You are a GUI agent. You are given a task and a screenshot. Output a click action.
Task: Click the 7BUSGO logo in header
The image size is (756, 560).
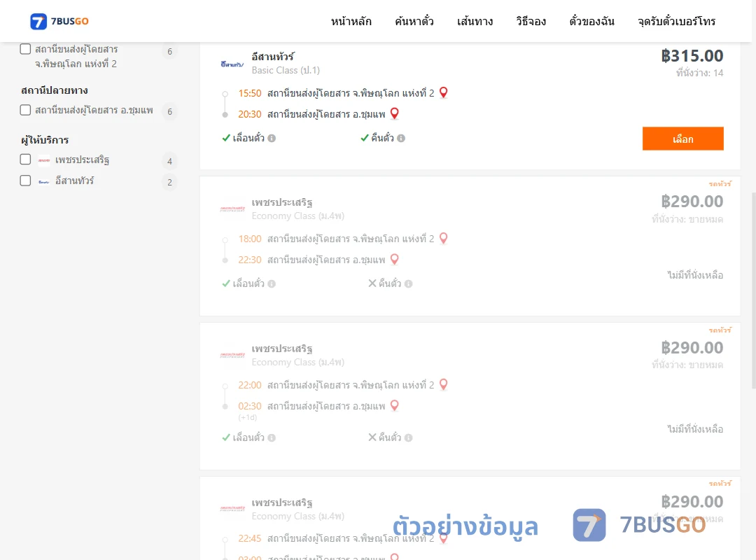[x=59, y=21]
